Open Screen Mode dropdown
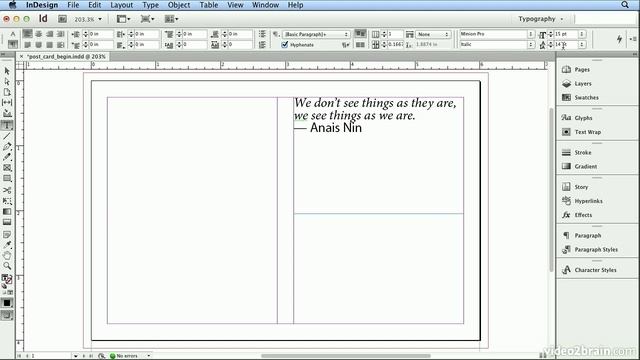 (x=147, y=19)
